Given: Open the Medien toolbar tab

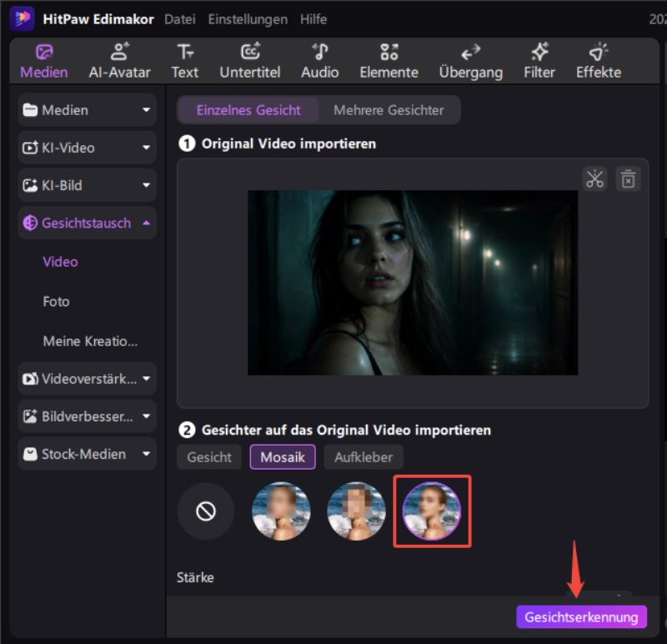Looking at the screenshot, I should (x=44, y=62).
